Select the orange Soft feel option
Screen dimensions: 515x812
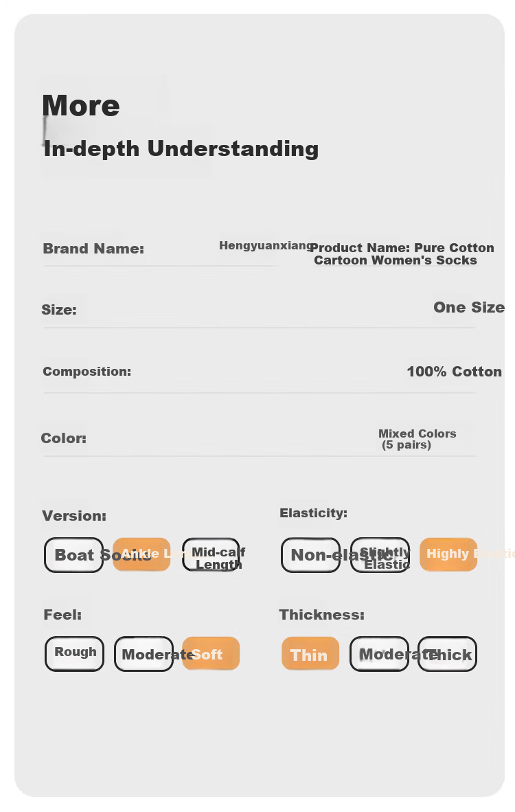(211, 653)
